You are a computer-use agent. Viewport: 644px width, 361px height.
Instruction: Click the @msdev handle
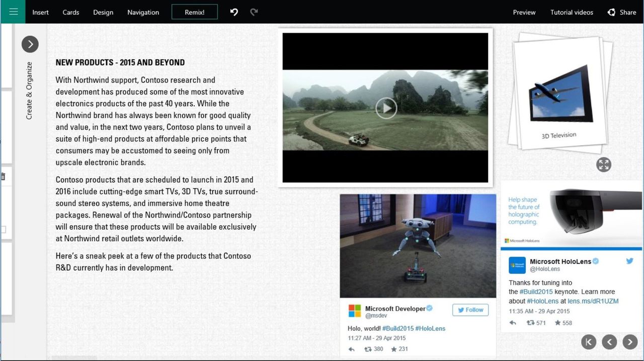(375, 316)
